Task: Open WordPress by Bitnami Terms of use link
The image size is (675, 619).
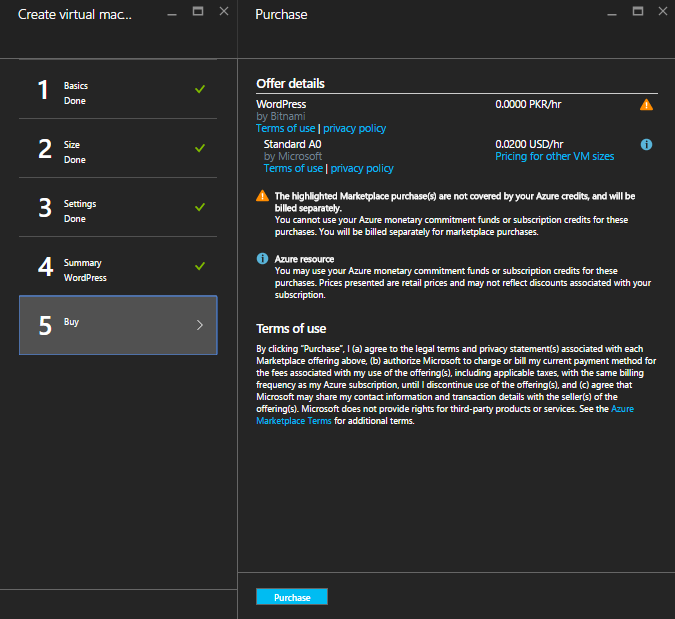Action: click(285, 128)
